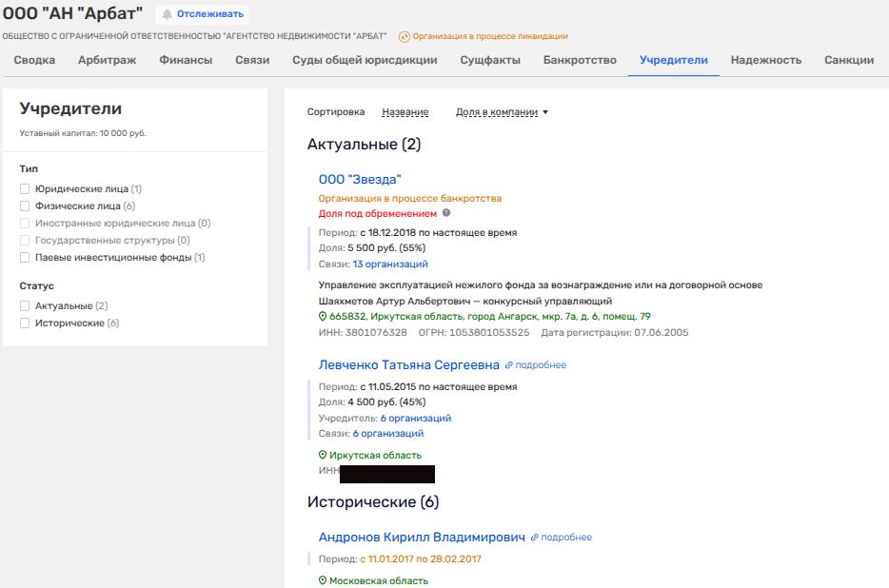Switch to the Арбитраж tab
Viewport: 889px width, 588px height.
tap(107, 60)
